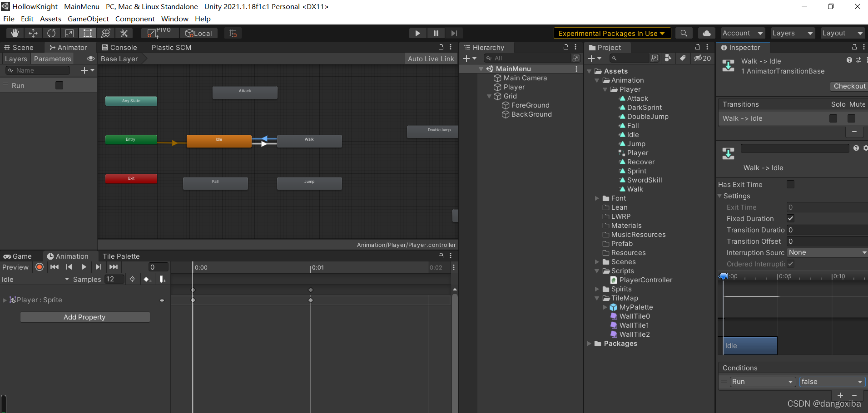Add a keyframe with the keyframe icon
This screenshot has height=413, width=868.
click(x=147, y=279)
